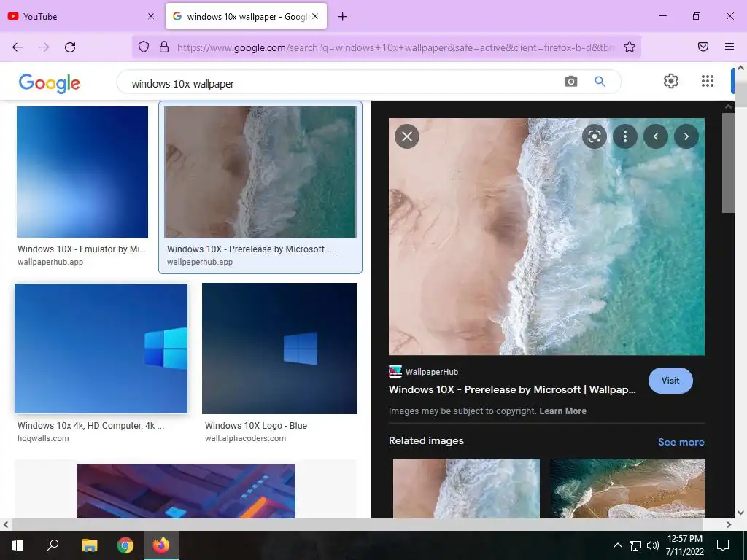Image resolution: width=747 pixels, height=560 pixels.
Task: Click the wall.alphacoders.com source text
Action: tap(245, 438)
